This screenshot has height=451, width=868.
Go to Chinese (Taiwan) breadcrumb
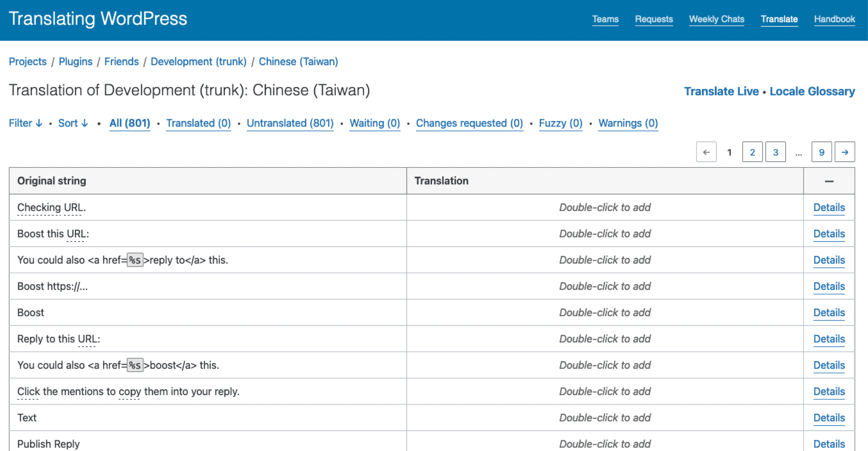pos(298,62)
